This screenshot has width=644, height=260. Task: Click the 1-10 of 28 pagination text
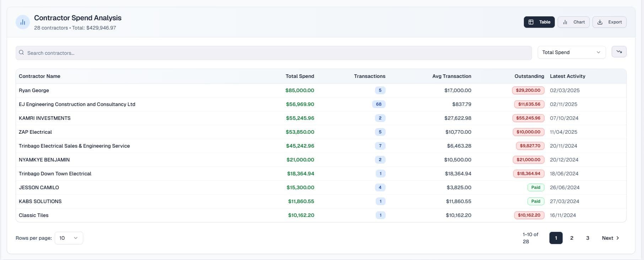click(x=530, y=238)
